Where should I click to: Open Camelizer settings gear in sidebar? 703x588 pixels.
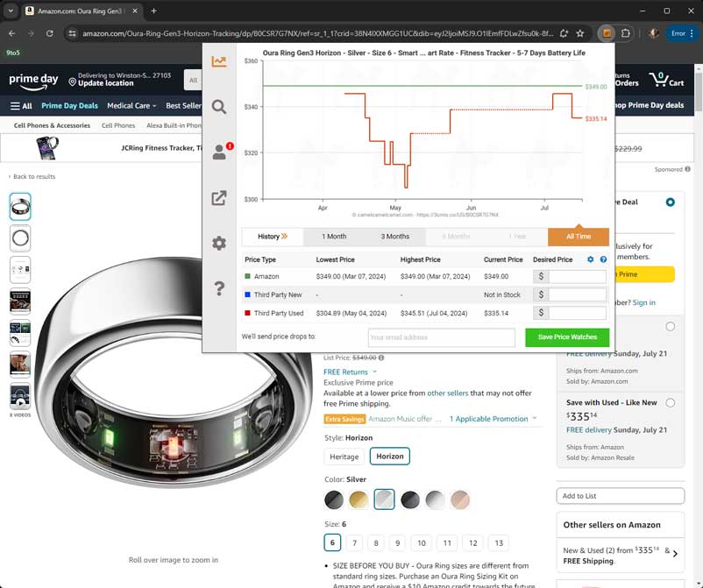point(219,243)
